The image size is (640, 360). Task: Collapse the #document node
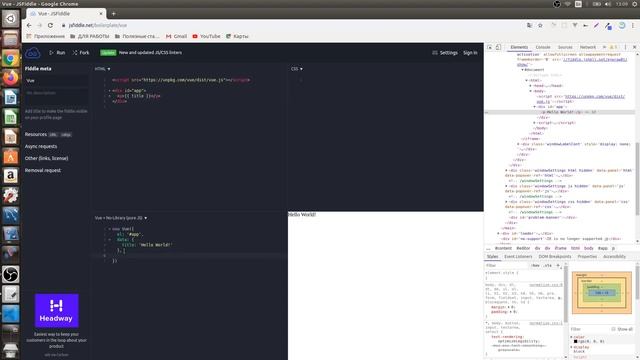click(x=522, y=70)
